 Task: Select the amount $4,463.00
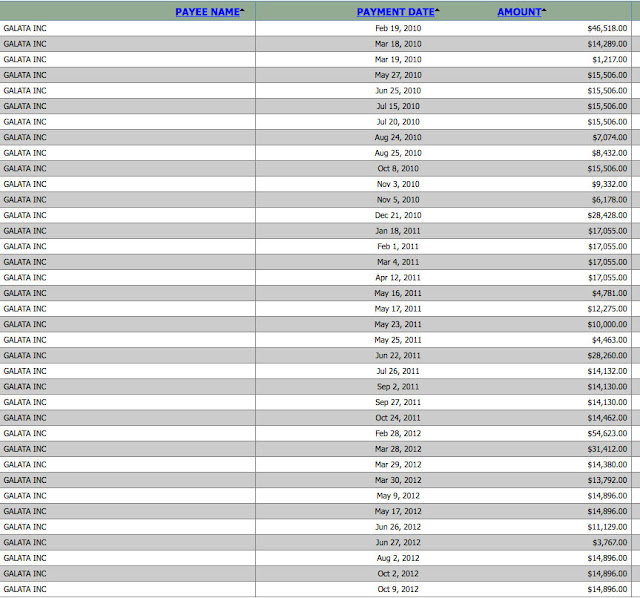(610, 340)
